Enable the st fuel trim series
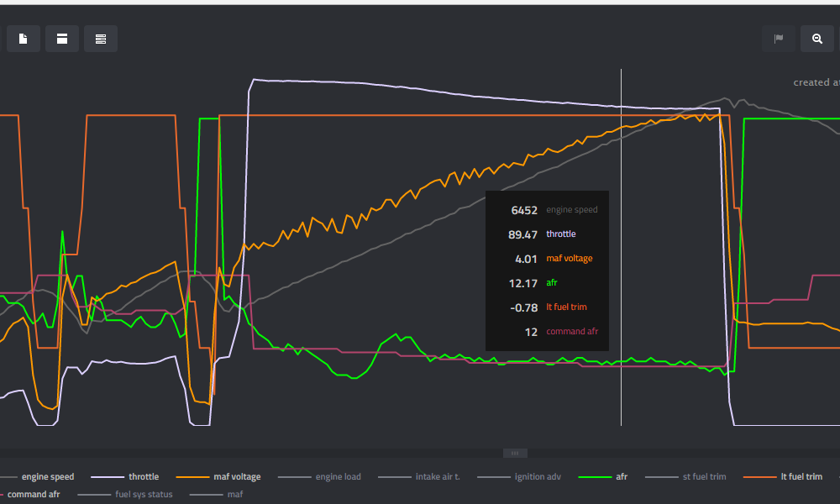This screenshot has height=504, width=840. [704, 477]
